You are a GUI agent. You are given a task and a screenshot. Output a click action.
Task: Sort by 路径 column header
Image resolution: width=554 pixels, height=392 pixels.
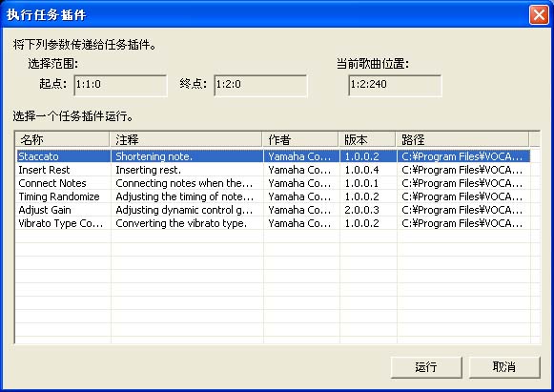tap(462, 139)
